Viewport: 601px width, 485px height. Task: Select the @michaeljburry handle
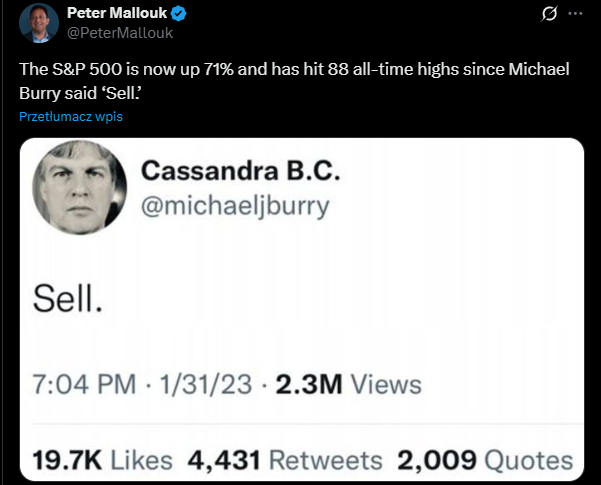click(x=235, y=205)
